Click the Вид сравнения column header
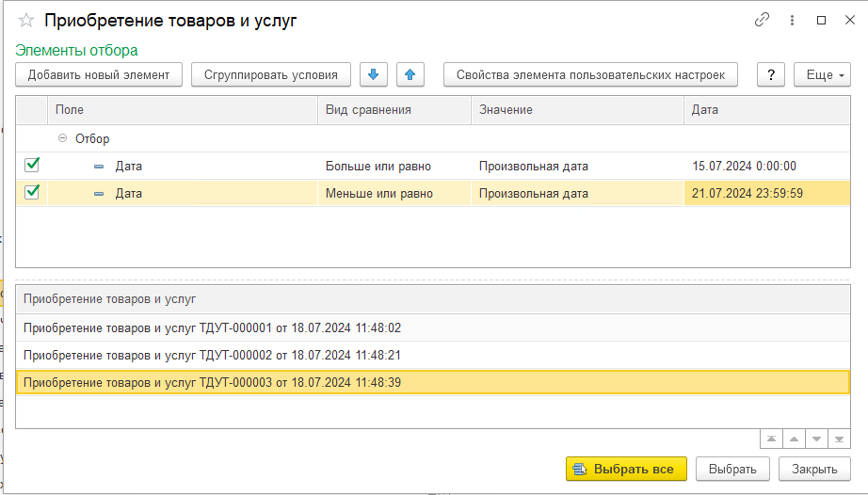The width and height of the screenshot is (868, 495). [x=394, y=109]
